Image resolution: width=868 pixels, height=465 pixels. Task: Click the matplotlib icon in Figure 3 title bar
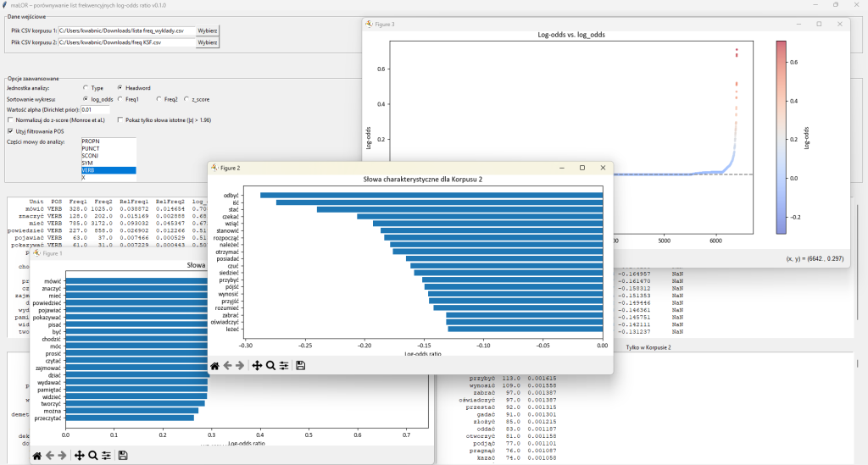370,24
